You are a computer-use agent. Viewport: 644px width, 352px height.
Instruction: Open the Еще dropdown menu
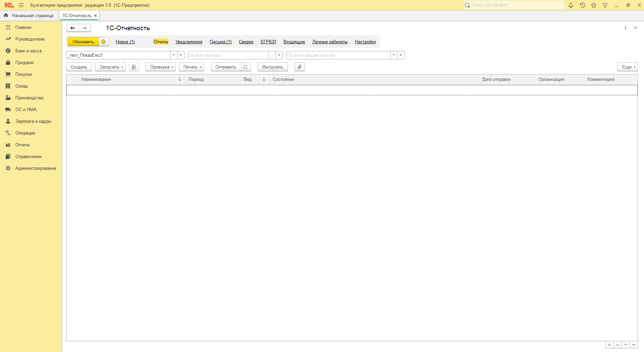628,67
